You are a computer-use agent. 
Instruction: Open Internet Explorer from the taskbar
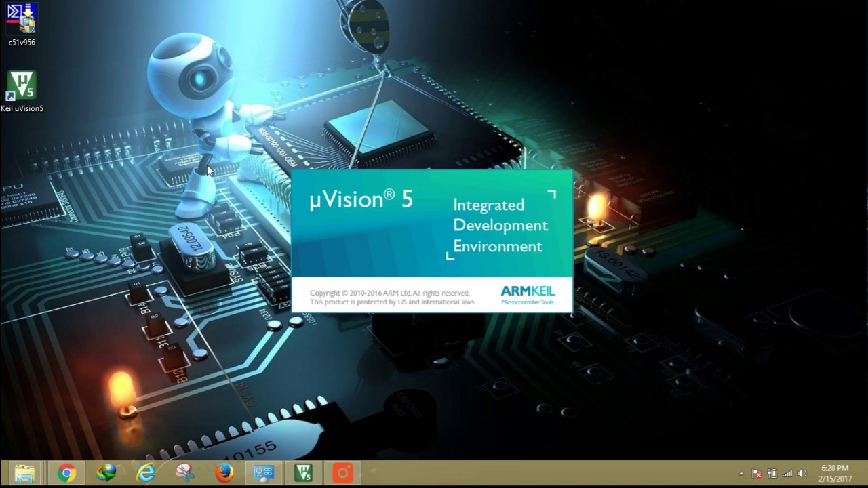145,472
